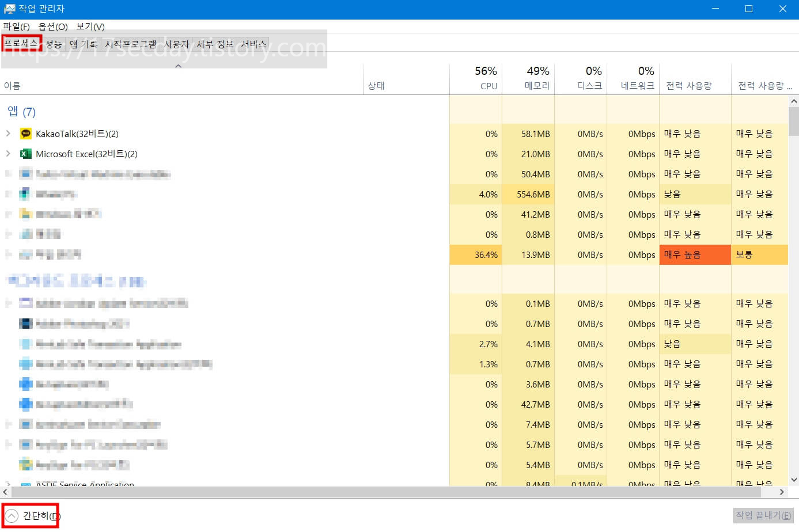Click the Microsoft Excel app icon
The image size is (799, 532).
click(x=25, y=154)
